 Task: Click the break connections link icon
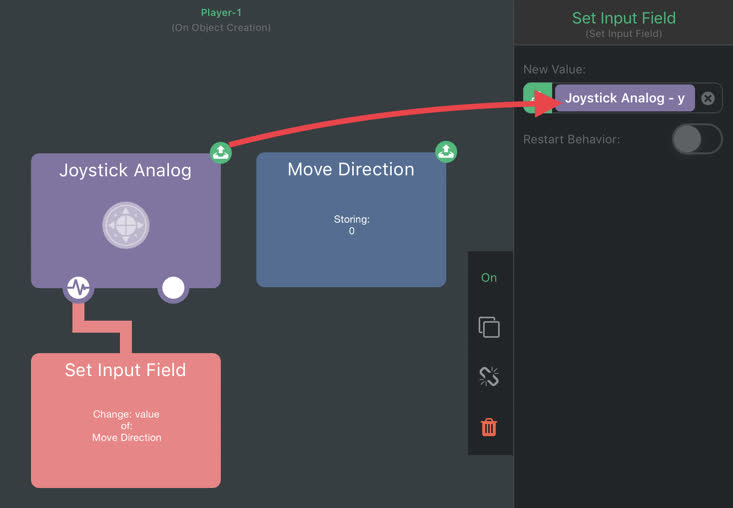tap(489, 377)
